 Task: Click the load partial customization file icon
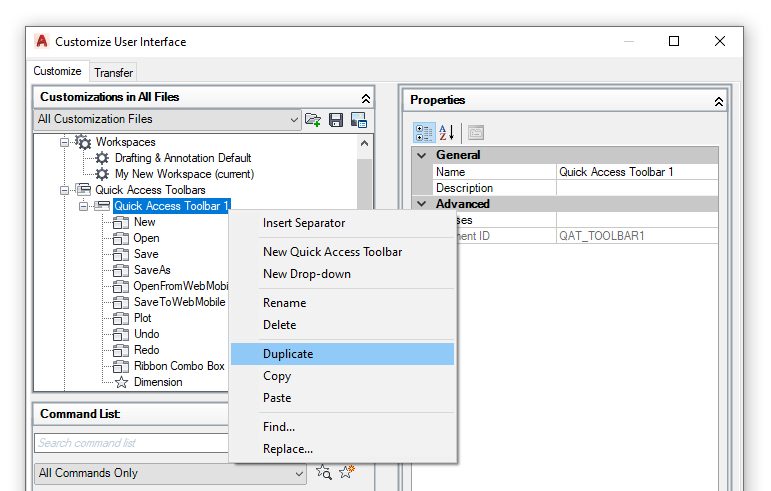[313, 120]
